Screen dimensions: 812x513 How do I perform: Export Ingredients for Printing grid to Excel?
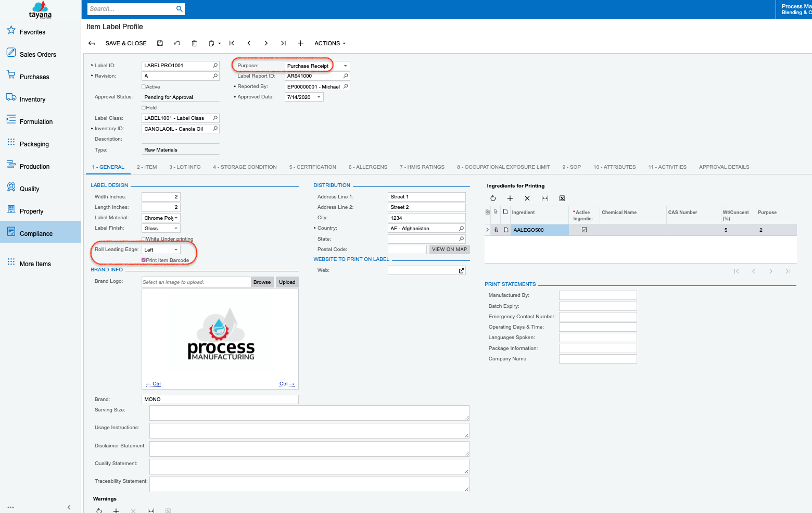coord(562,198)
